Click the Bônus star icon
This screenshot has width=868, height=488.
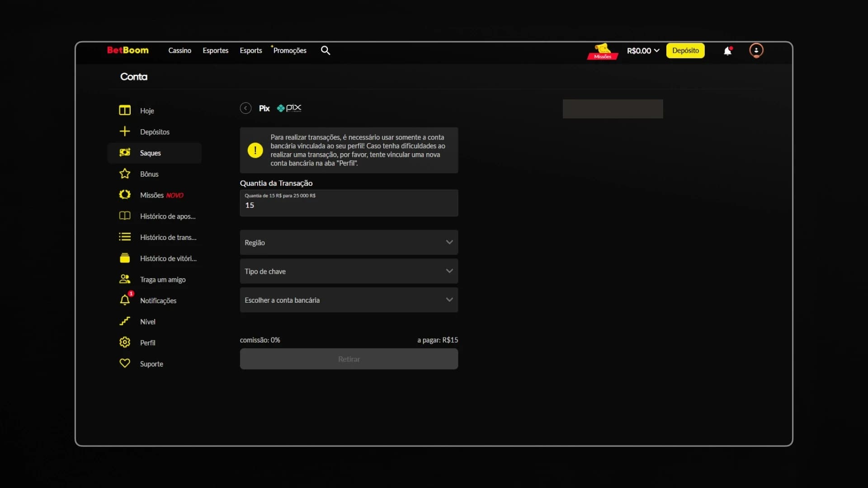125,174
